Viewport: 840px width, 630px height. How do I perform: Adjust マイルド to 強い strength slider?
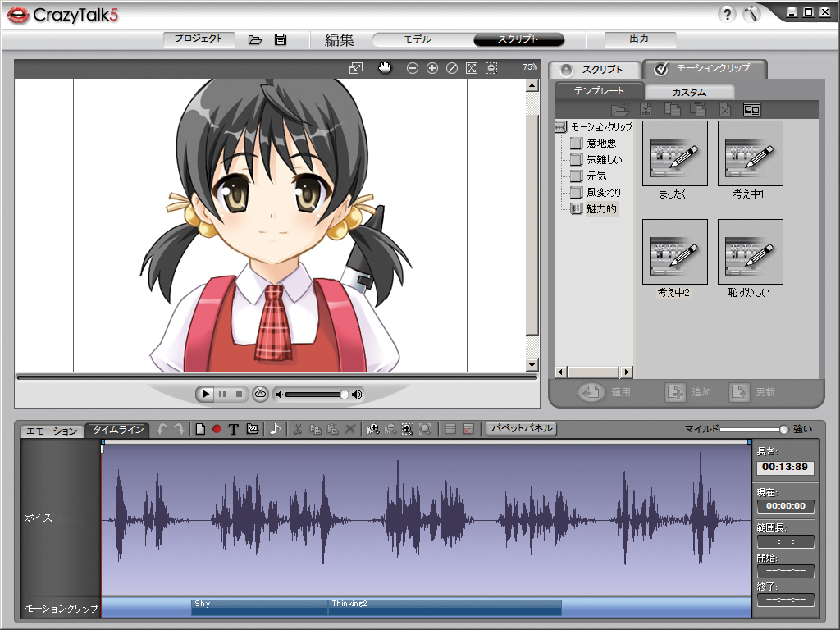755,429
